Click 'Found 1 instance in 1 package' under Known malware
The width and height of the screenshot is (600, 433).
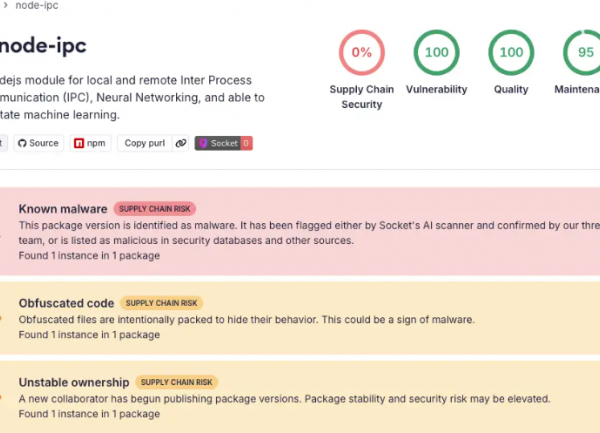89,256
